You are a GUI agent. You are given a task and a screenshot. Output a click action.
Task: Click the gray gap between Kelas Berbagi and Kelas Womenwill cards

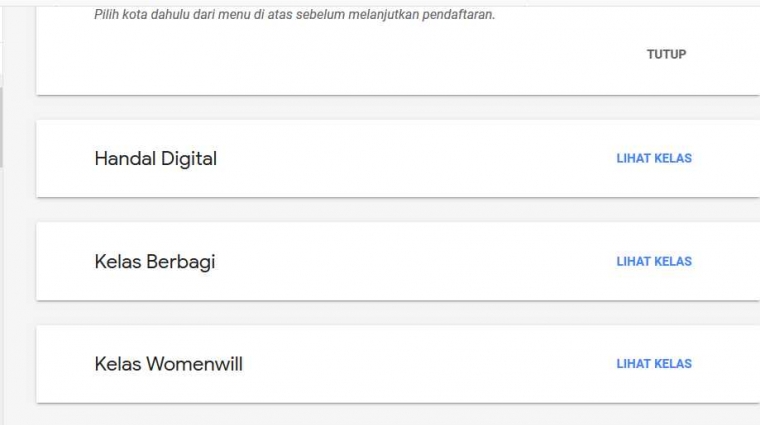point(400,313)
